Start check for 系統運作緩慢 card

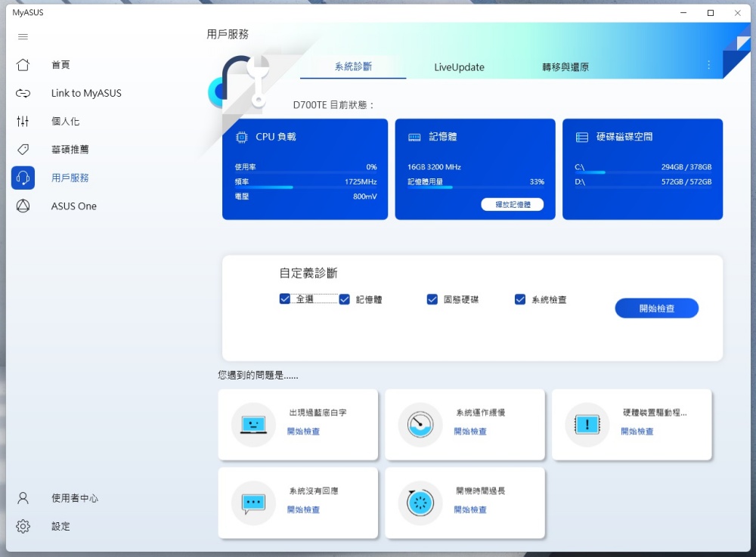pyautogui.click(x=470, y=432)
